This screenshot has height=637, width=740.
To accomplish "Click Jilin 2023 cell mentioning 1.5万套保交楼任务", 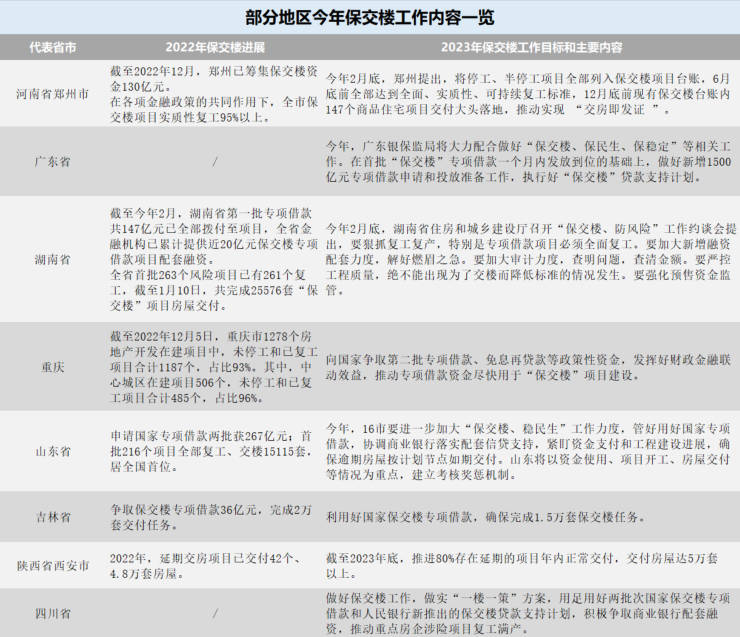I will [x=486, y=517].
